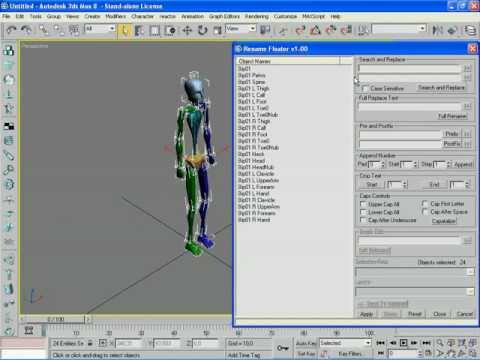Check the Cap After Underscore option

click(x=363, y=220)
